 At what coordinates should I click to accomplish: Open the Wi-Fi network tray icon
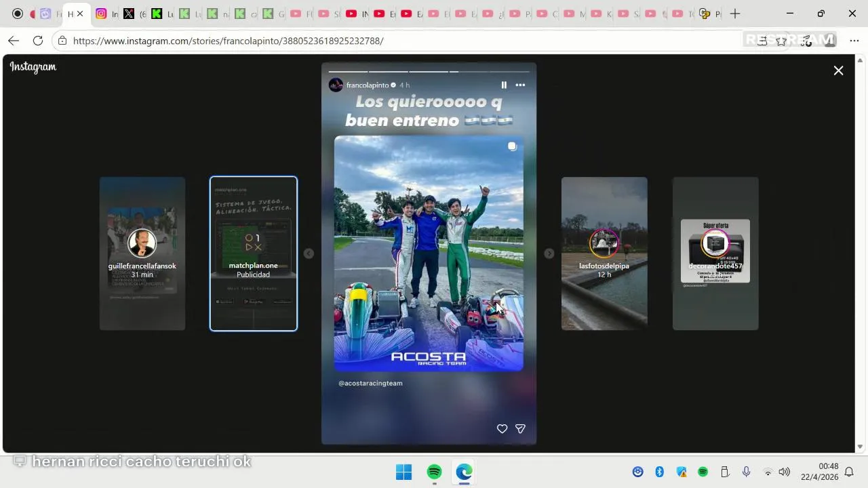(x=768, y=472)
